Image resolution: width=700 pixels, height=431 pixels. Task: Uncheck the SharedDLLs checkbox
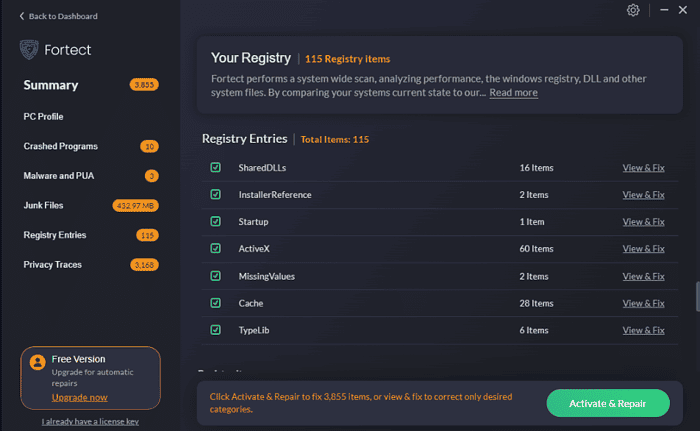pos(215,167)
